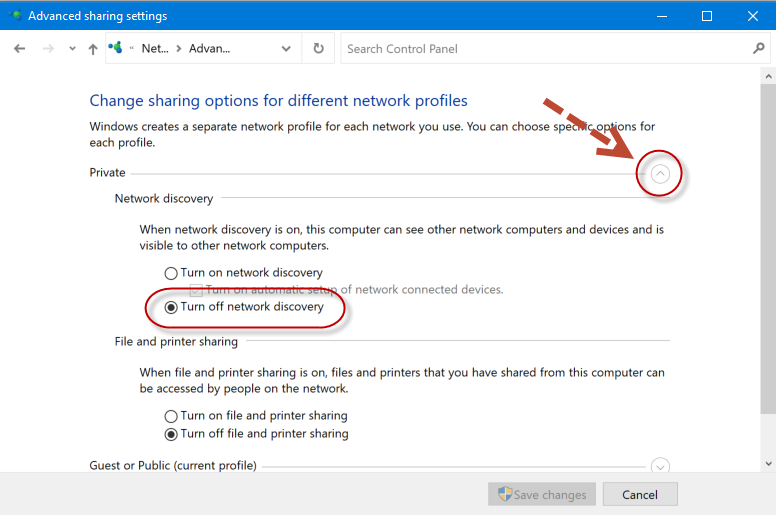Select Turn off network discovery
776x515 pixels.
tap(171, 307)
